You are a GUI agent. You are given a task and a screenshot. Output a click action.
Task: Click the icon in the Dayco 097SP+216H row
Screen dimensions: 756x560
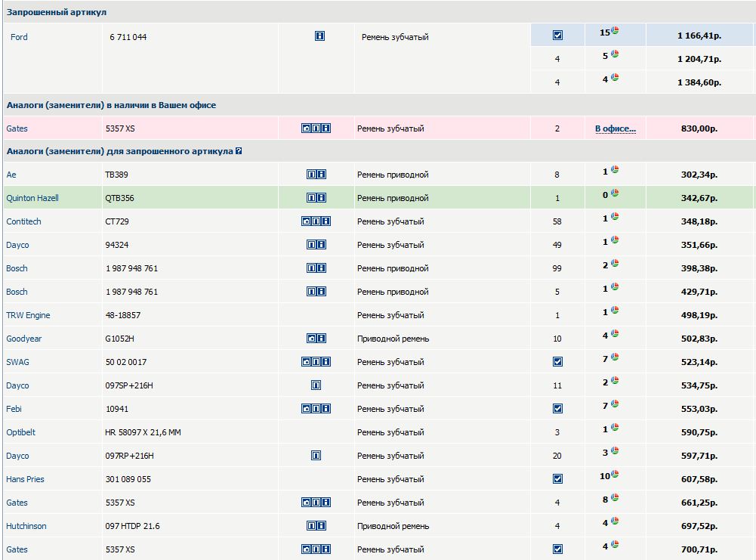point(316,385)
